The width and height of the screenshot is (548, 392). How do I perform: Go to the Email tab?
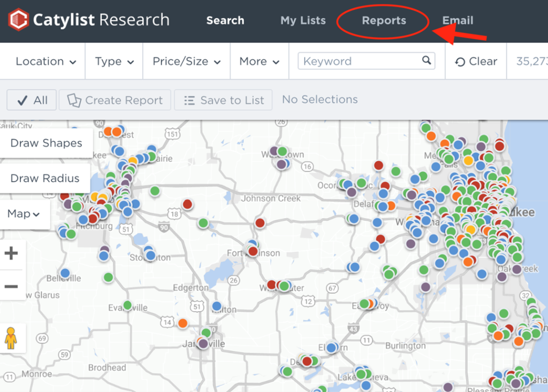[458, 20]
